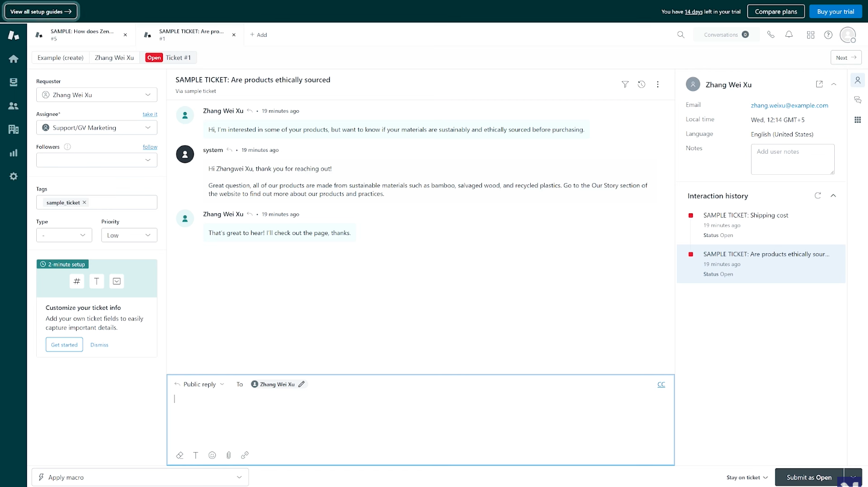
Task: Select the User context panel icon
Action: pos(858,80)
